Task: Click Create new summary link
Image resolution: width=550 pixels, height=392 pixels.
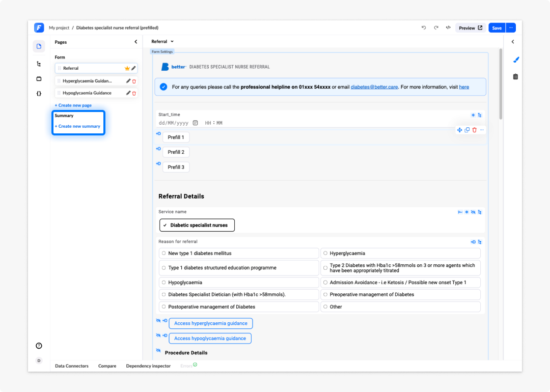Action: [77, 126]
